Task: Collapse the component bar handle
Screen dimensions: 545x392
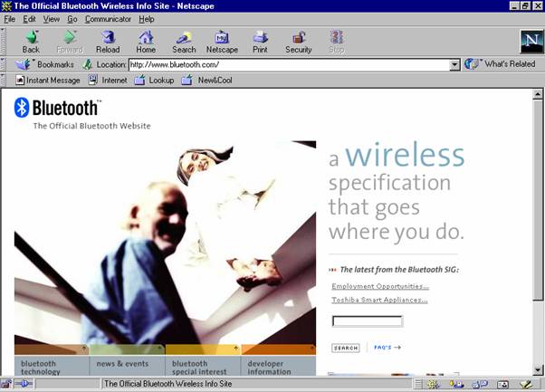Action: pyautogui.click(x=418, y=384)
